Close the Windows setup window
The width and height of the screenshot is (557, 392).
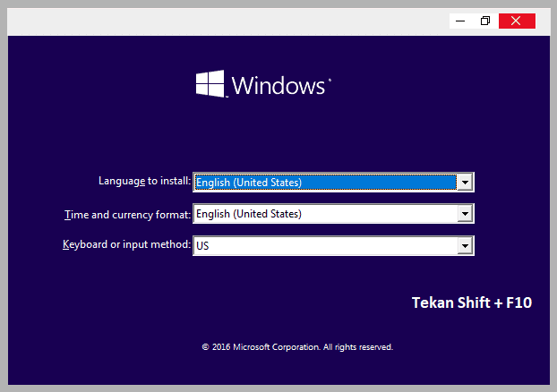click(x=517, y=21)
